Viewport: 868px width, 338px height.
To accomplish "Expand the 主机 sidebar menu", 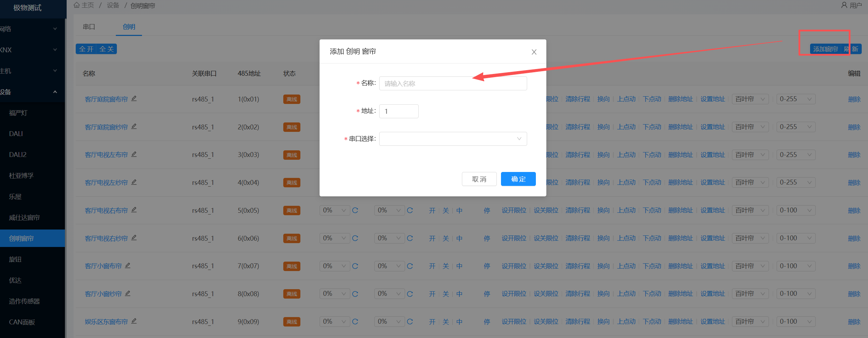I will (x=32, y=71).
